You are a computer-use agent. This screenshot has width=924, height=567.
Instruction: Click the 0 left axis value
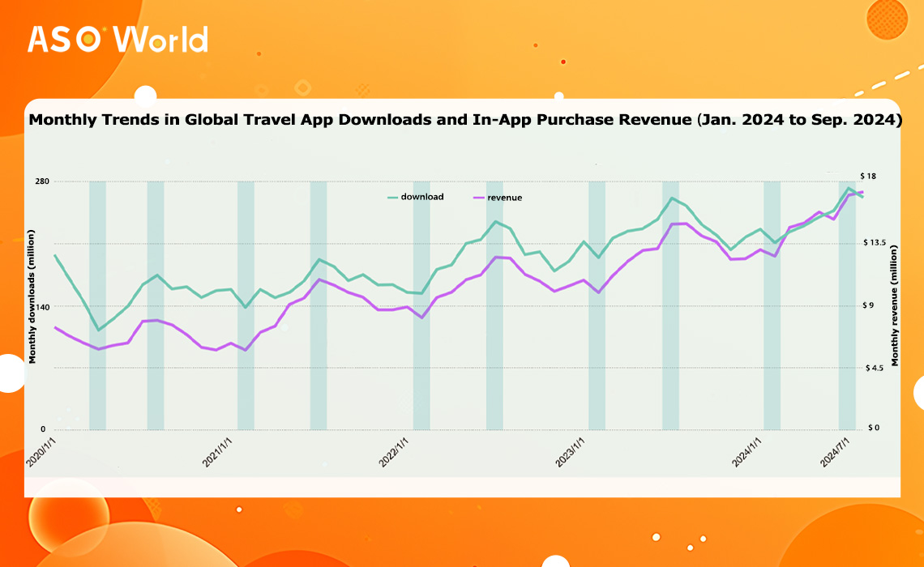(x=43, y=429)
